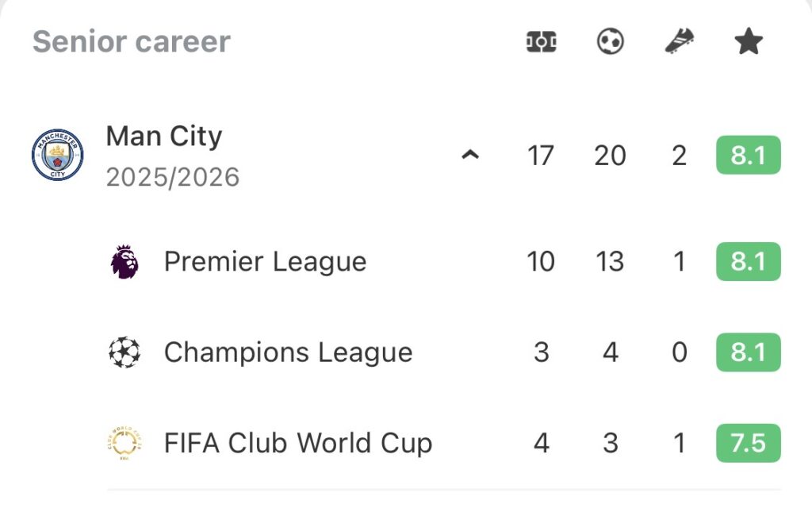Click the Manchester City club crest
The height and width of the screenshot is (508, 812).
pyautogui.click(x=57, y=156)
